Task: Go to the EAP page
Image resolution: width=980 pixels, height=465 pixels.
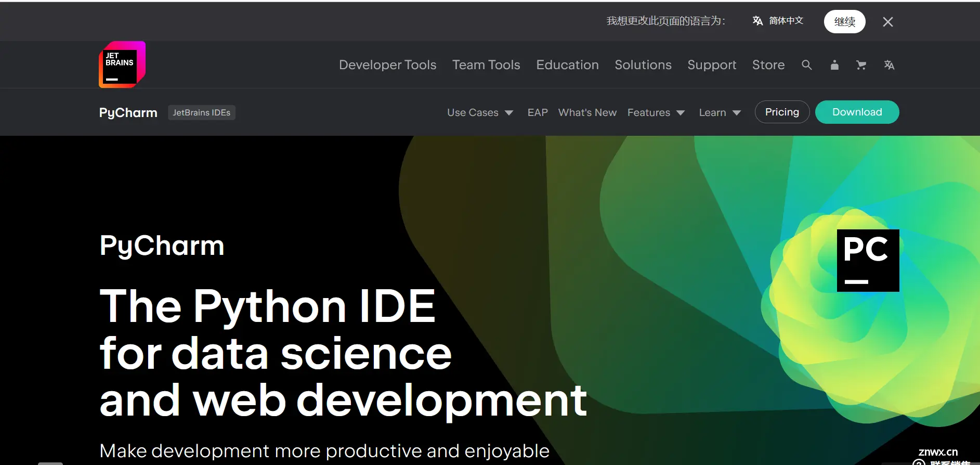Action: tap(538, 112)
